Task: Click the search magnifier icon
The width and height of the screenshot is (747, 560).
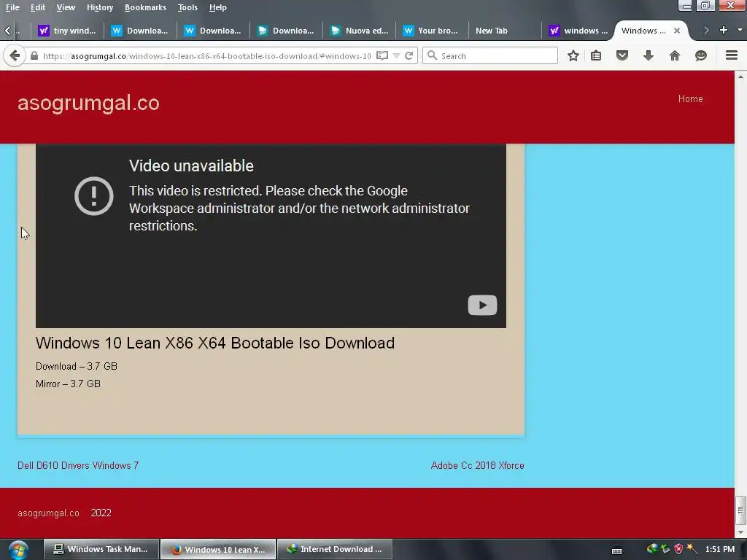Action: 432,55
